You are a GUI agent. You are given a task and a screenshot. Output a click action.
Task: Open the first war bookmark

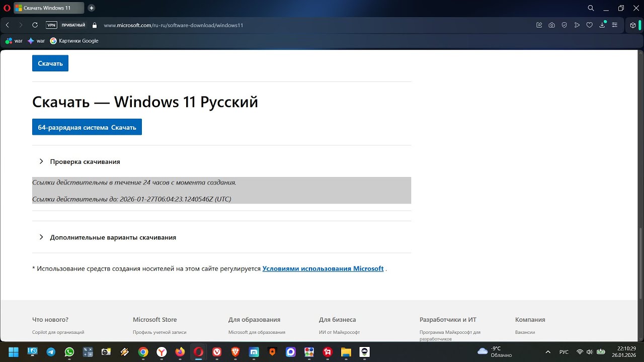click(14, 41)
